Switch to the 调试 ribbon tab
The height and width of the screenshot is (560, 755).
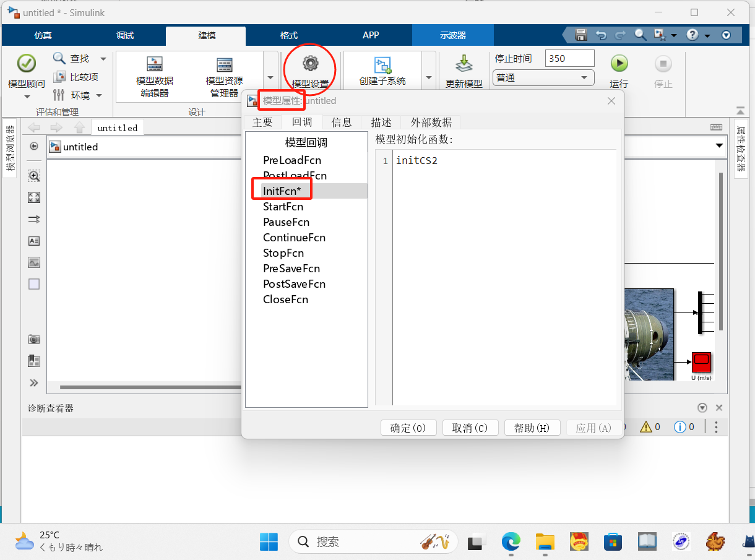coord(125,35)
